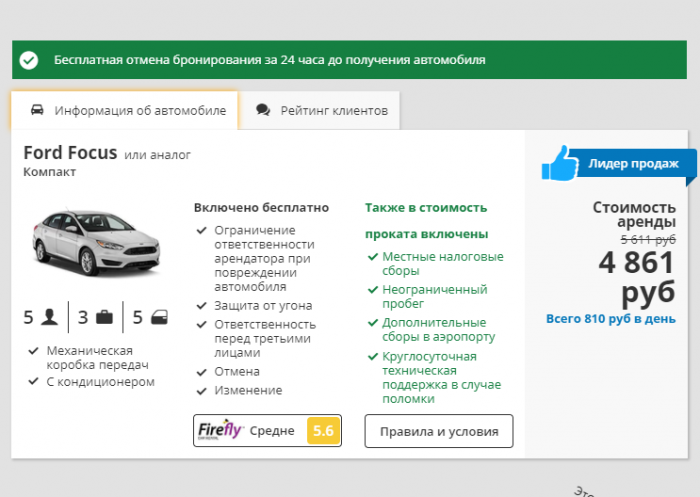
Task: Click или аналог text next to Ford Focus
Action: click(x=157, y=155)
